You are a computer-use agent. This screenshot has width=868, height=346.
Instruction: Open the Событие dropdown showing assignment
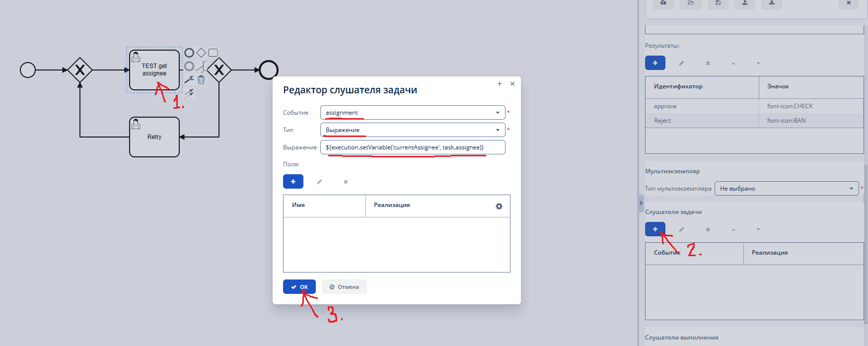[413, 113]
